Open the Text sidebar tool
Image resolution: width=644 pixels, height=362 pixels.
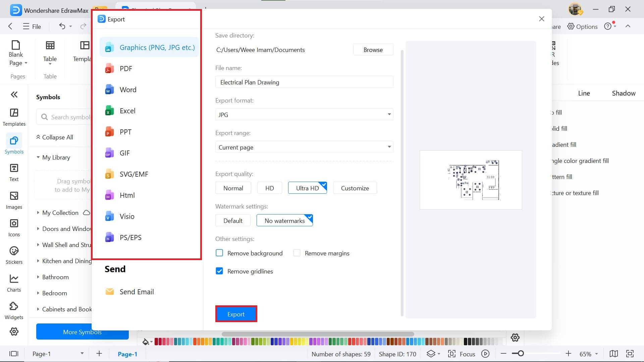[14, 172]
